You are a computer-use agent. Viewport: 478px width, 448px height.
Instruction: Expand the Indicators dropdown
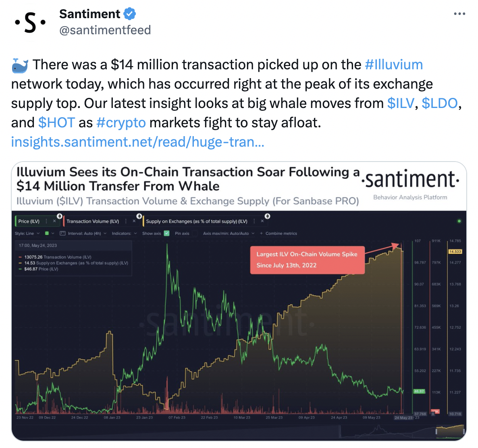click(x=125, y=233)
